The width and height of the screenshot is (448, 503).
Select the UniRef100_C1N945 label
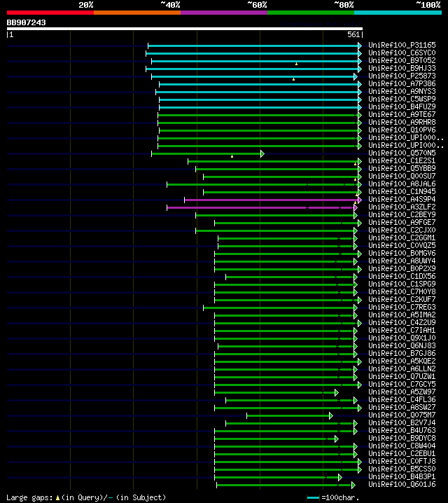pyautogui.click(x=402, y=191)
